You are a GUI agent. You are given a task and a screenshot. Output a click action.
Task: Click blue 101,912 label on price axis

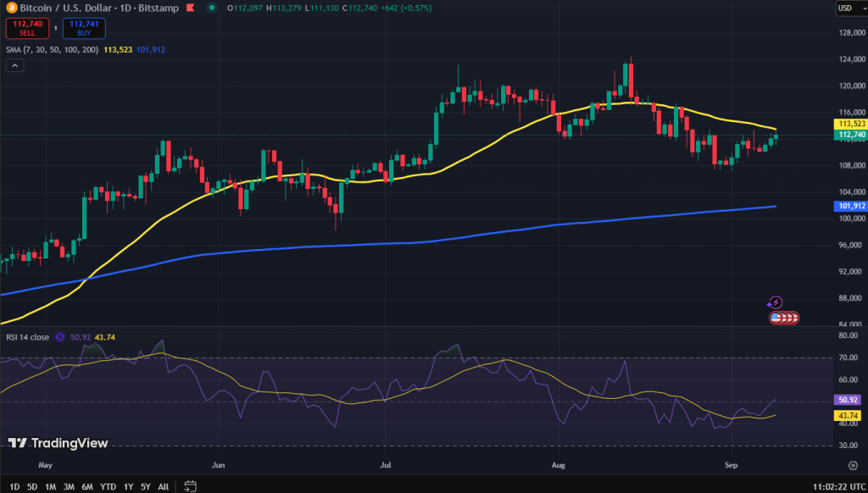click(x=849, y=206)
